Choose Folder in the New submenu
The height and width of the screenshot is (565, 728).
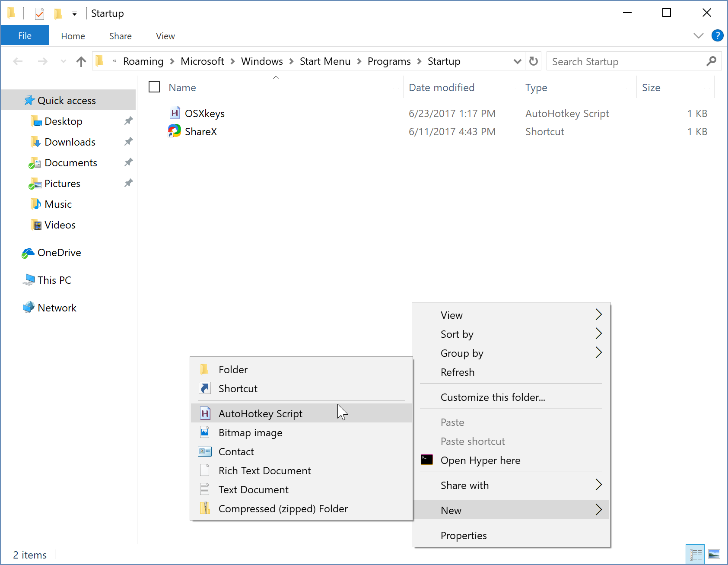pos(301,369)
